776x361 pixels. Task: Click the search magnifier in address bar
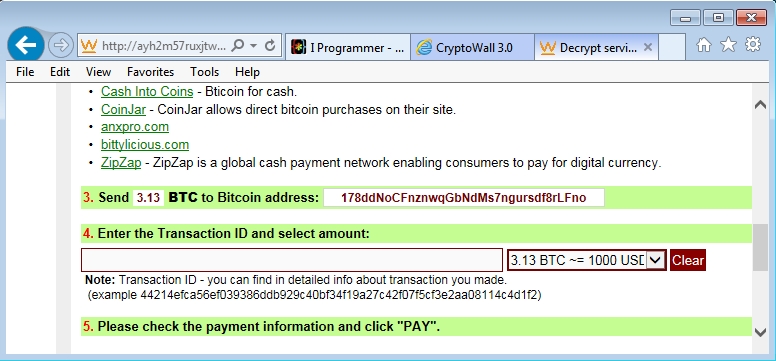238,46
